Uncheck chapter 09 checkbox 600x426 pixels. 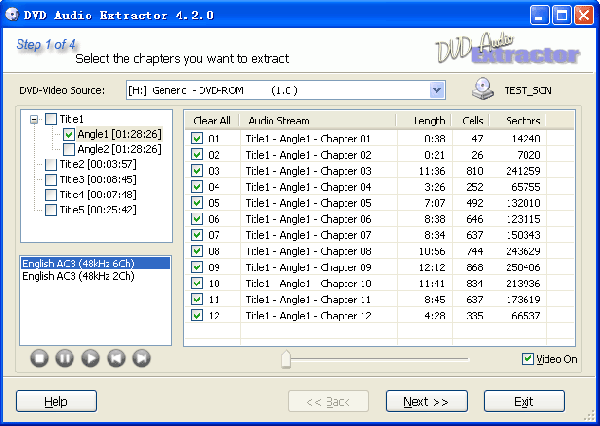[x=197, y=267]
